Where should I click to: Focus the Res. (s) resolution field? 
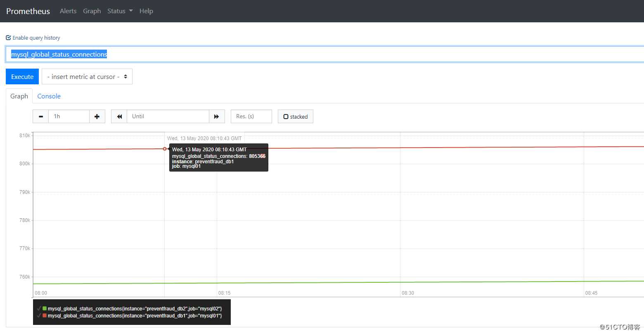point(251,117)
